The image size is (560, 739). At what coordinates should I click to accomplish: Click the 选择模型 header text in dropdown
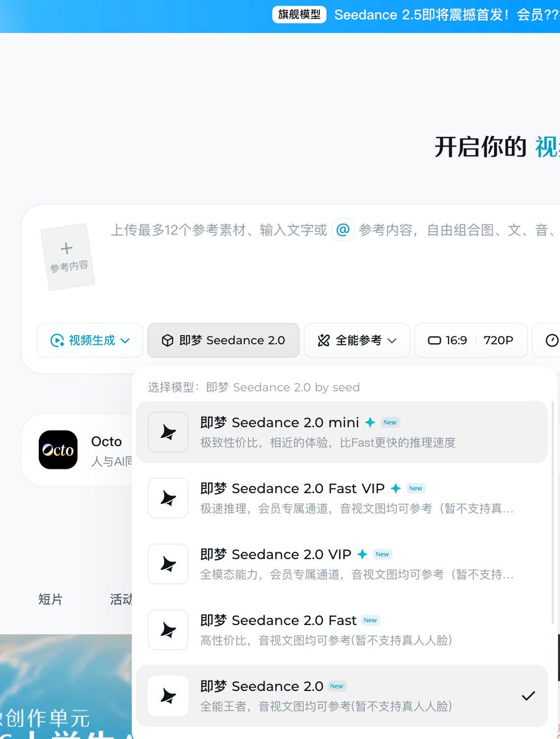pyautogui.click(x=254, y=387)
